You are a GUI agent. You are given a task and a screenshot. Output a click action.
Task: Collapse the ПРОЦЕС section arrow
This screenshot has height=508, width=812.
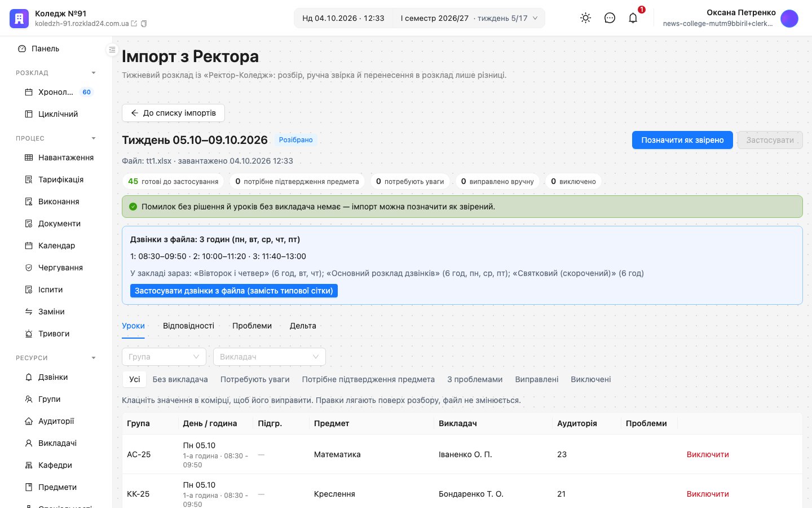(x=94, y=138)
